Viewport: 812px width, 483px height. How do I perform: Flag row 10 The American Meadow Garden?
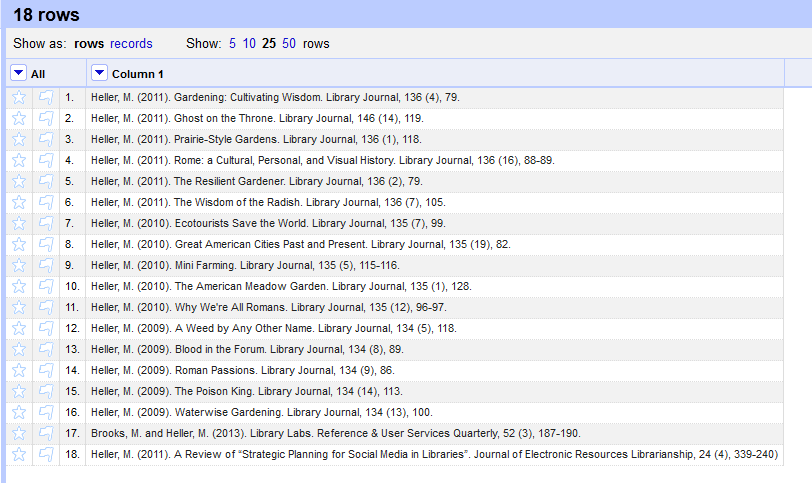coord(46,286)
